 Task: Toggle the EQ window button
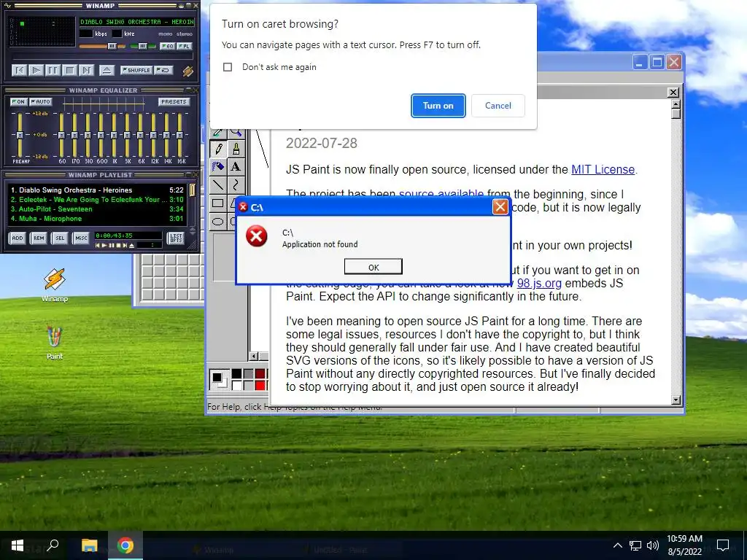pos(167,46)
